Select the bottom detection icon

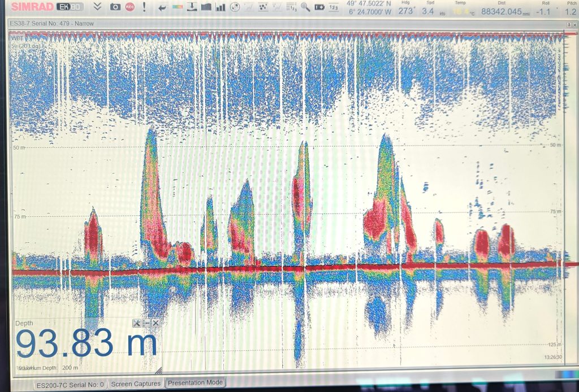pos(192,7)
